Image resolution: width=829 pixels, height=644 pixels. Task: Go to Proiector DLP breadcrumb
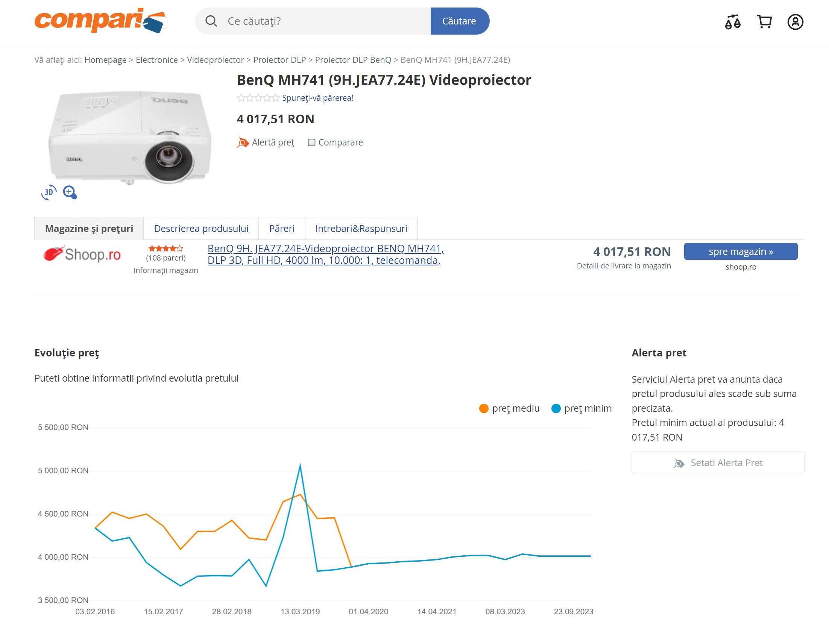[279, 59]
